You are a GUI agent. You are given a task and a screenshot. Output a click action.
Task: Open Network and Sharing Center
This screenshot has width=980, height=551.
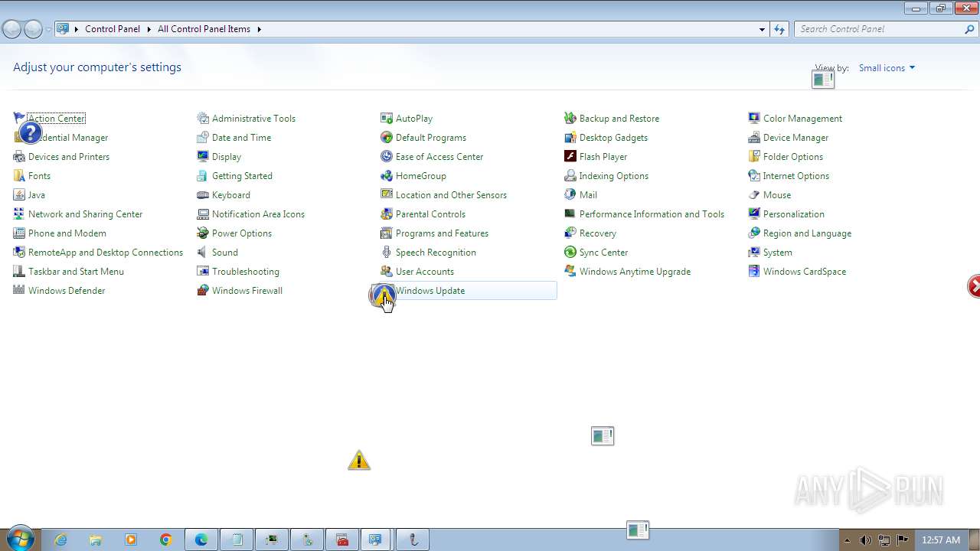point(85,214)
